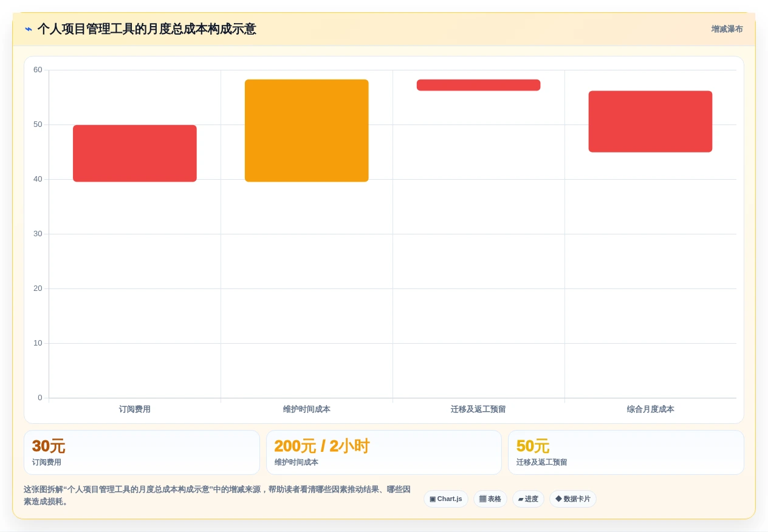Screen dimensions: 768x532
Task: Click the y-axis value 30
Action: 38,234
